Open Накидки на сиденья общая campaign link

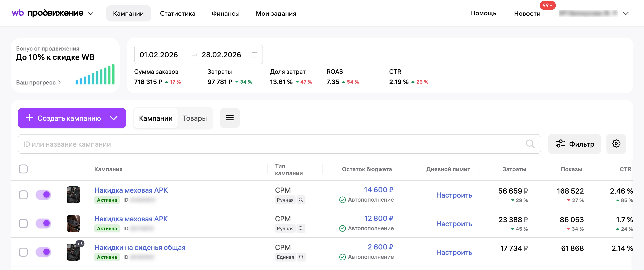point(140,247)
